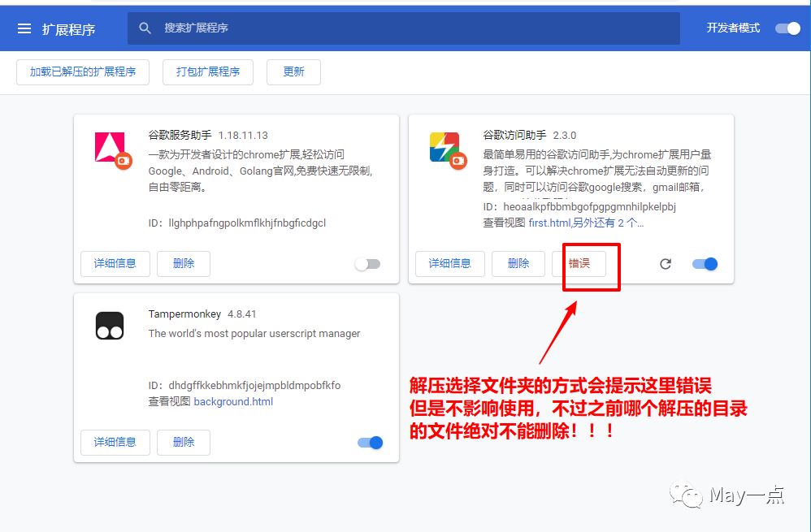Click the 谷歌访问助手 lightning icon

(448, 149)
